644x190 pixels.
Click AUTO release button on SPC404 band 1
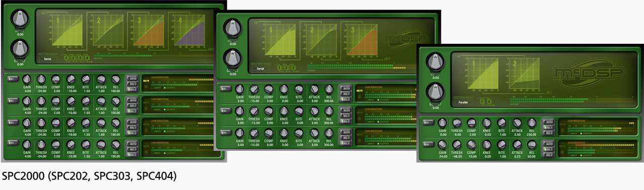coord(132,79)
